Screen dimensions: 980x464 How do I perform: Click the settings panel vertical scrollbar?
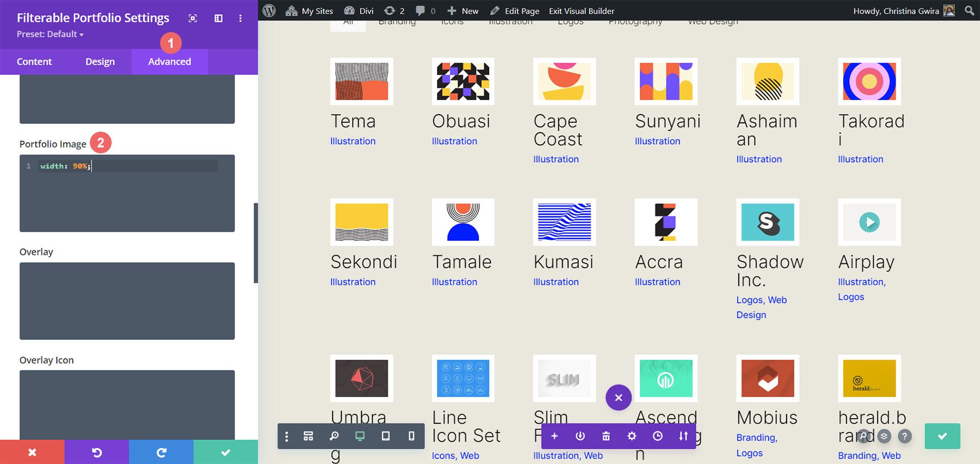click(256, 243)
